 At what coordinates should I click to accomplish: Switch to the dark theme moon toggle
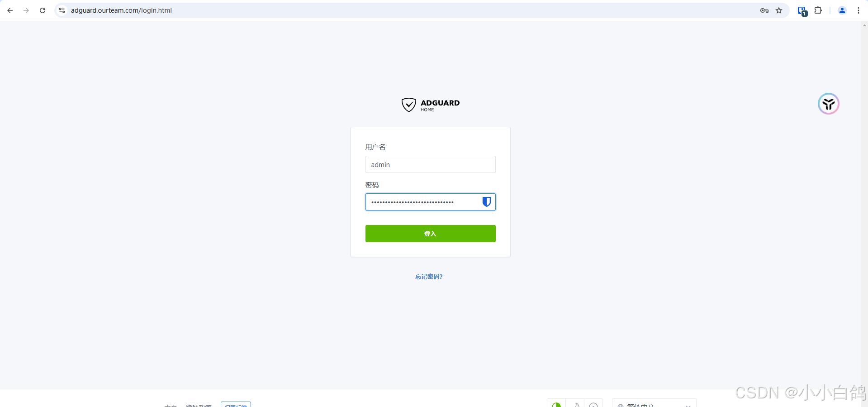[575, 404]
